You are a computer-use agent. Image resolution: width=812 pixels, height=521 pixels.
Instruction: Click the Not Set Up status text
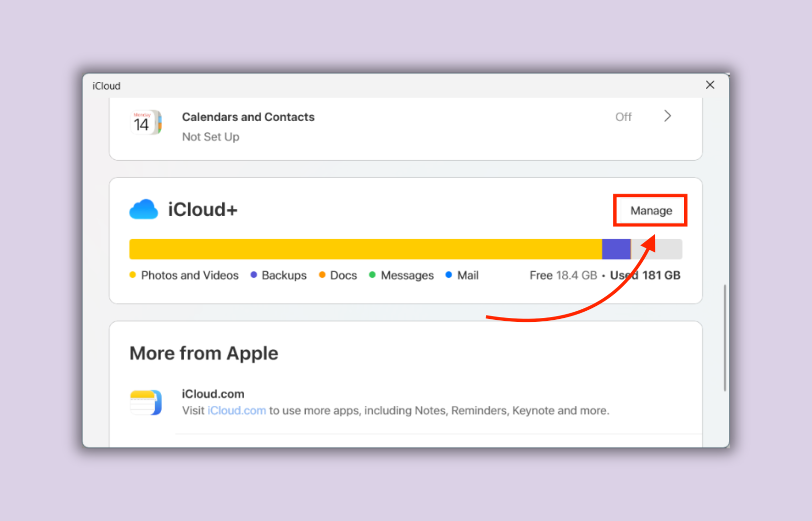pyautogui.click(x=210, y=137)
